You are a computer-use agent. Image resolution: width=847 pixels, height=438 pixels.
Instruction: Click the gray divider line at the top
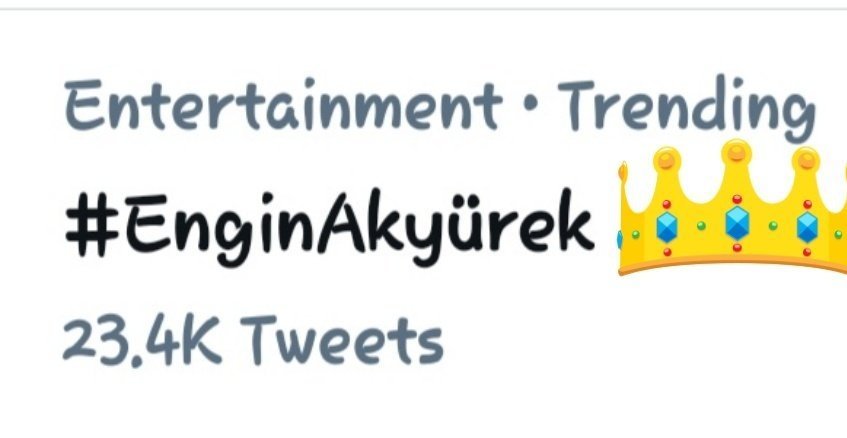(424, 9)
